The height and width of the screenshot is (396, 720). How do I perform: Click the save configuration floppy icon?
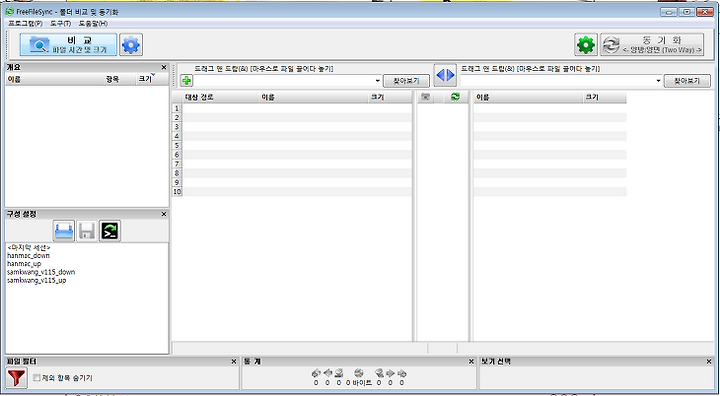click(x=87, y=231)
